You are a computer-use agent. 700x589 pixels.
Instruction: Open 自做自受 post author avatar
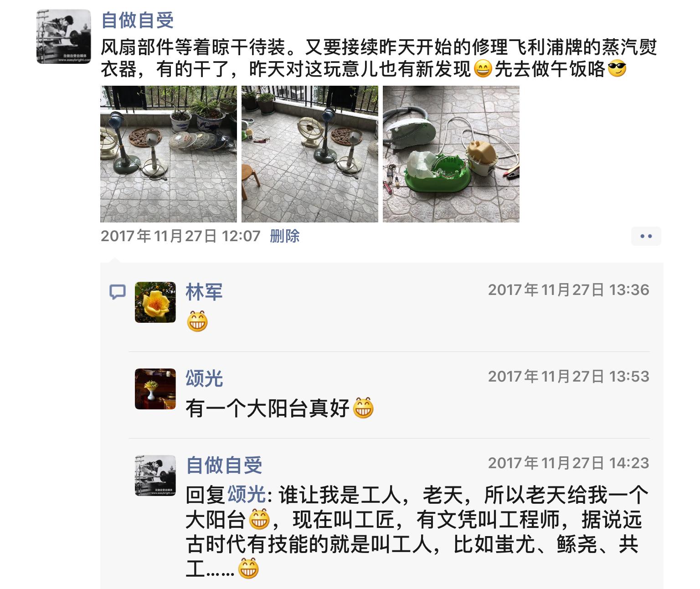coord(64,36)
